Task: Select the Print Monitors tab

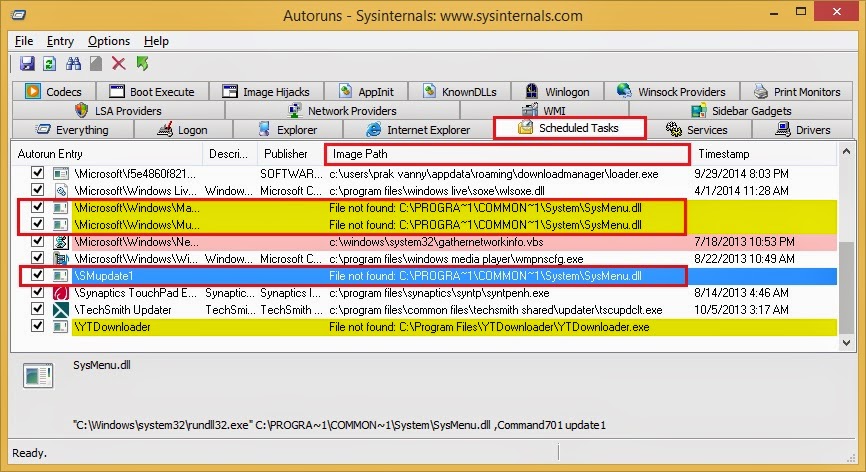Action: 797,92
